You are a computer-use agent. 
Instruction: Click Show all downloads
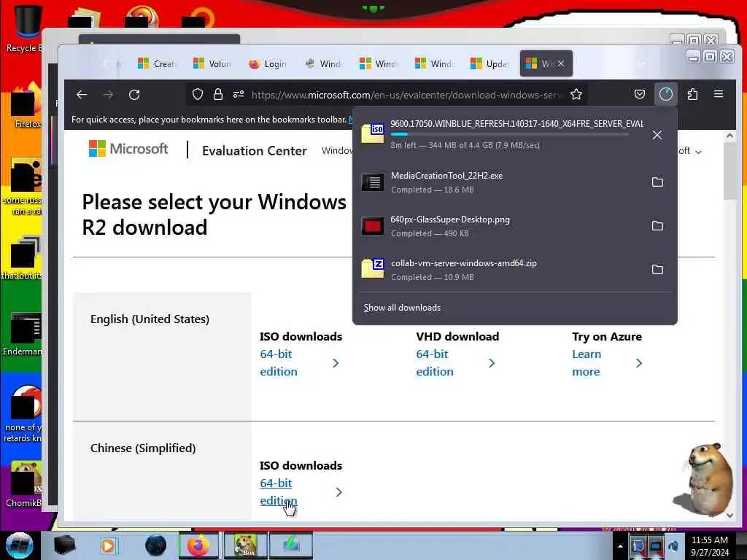pyautogui.click(x=402, y=308)
